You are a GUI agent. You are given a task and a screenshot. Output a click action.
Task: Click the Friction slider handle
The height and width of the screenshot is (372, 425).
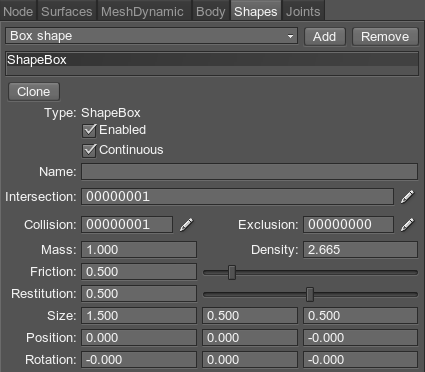[232, 273]
